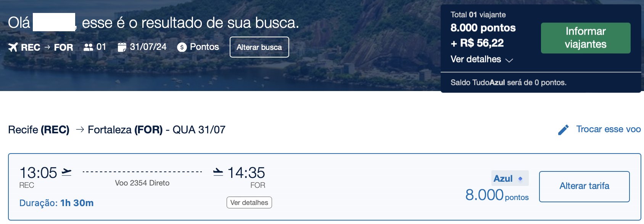
Task: Click the Saldo TudoAzul balance text
Action: click(x=509, y=83)
